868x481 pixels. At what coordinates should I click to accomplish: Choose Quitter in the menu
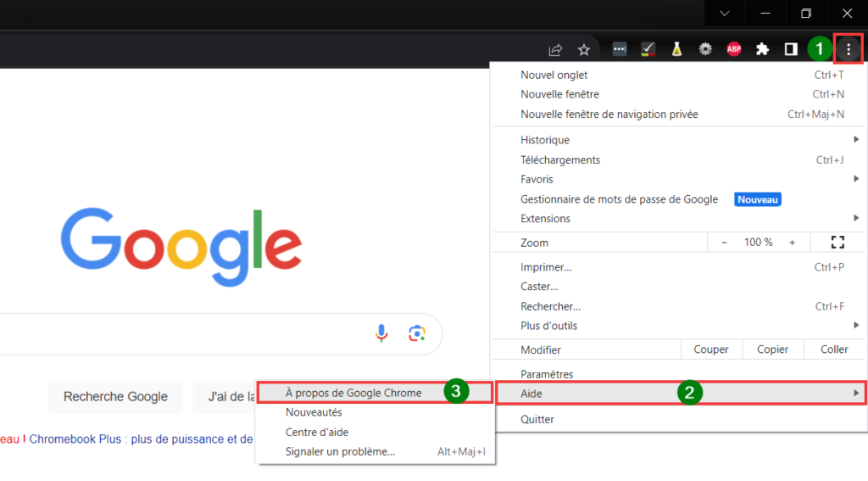679,419
